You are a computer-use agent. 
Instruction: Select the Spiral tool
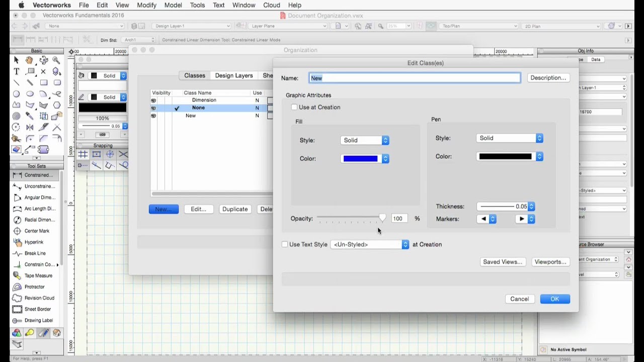tap(16, 116)
